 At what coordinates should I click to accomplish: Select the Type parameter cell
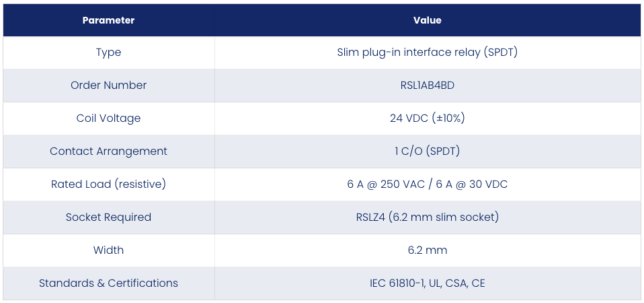[108, 53]
